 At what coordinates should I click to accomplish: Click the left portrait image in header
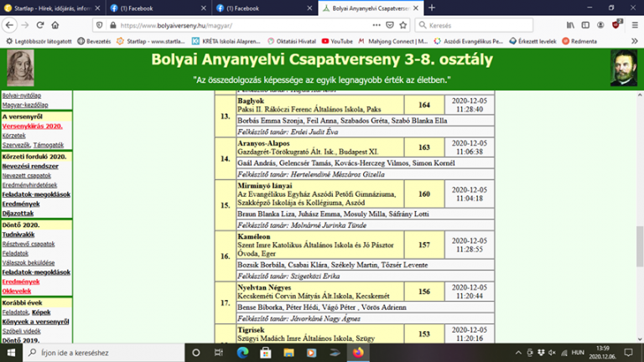tap(20, 68)
